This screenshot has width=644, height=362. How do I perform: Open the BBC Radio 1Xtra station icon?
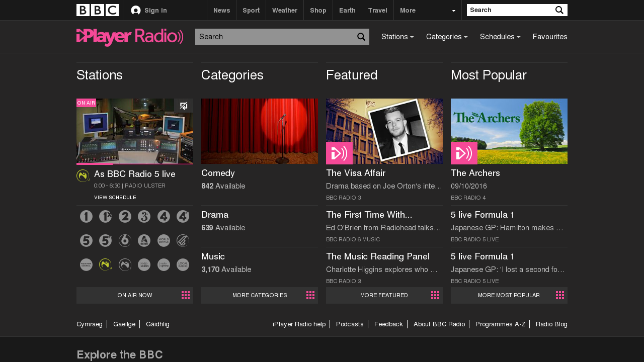pyautogui.click(x=105, y=217)
